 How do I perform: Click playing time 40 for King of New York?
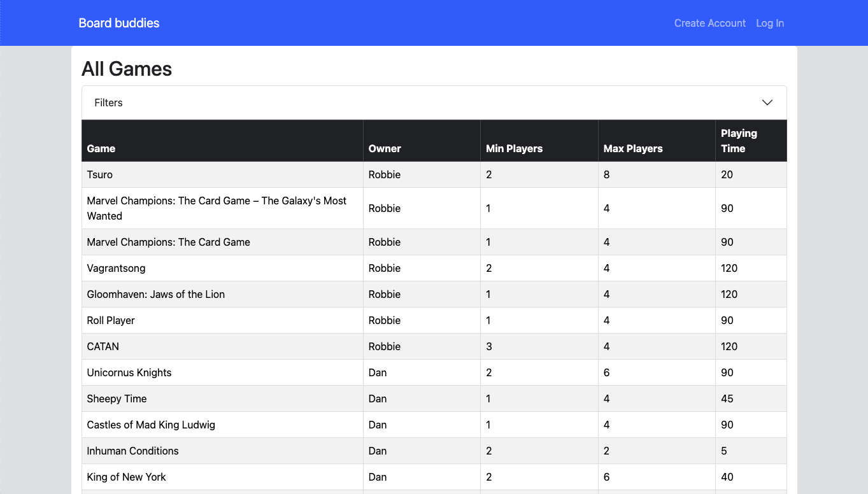(x=727, y=477)
